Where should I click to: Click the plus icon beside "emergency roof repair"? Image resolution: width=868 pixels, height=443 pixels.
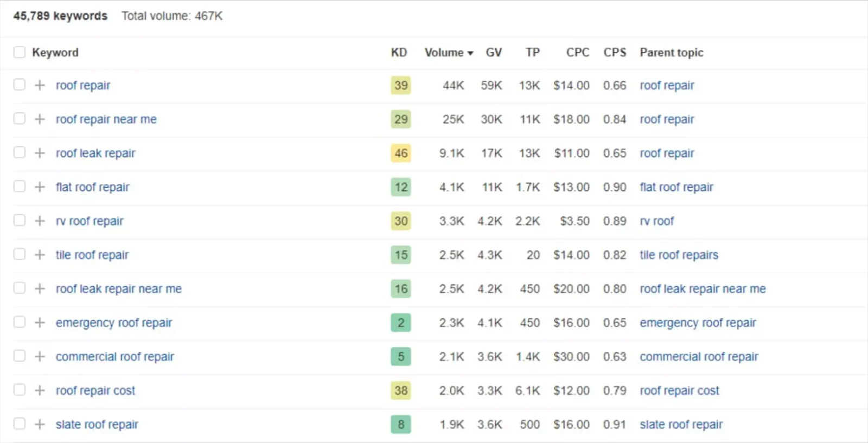pyautogui.click(x=39, y=322)
